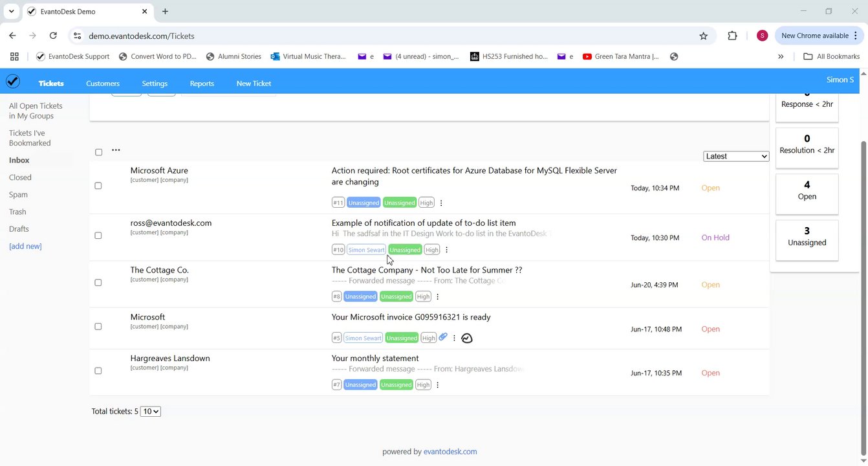
Task: Open the Closed tickets folder
Action: click(20, 177)
